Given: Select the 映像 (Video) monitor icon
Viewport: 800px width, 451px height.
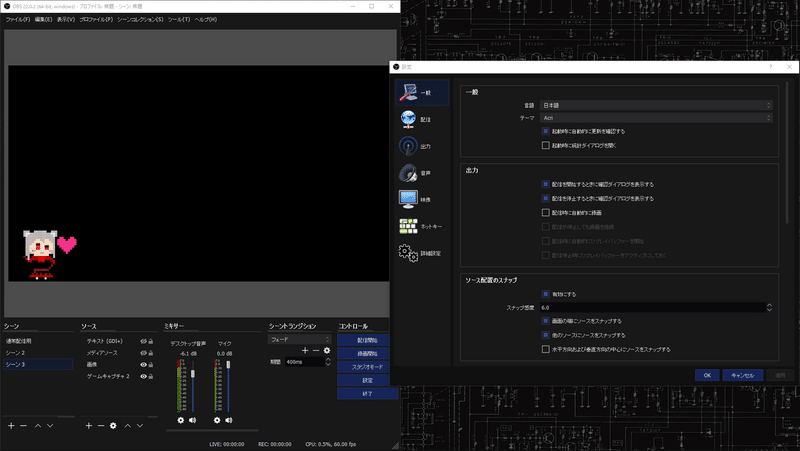Looking at the screenshot, I should (x=408, y=199).
